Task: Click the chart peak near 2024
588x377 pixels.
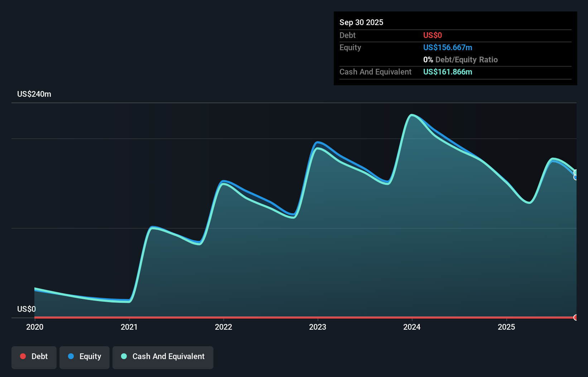Action: coord(413,115)
